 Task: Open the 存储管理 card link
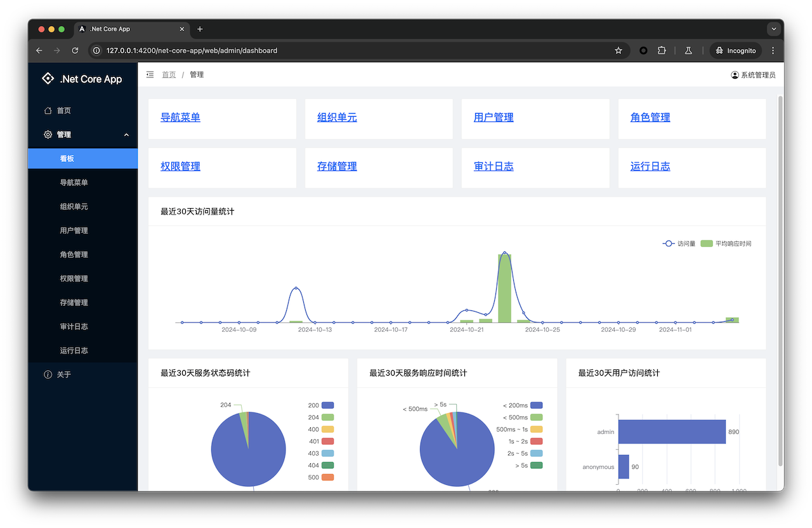337,166
